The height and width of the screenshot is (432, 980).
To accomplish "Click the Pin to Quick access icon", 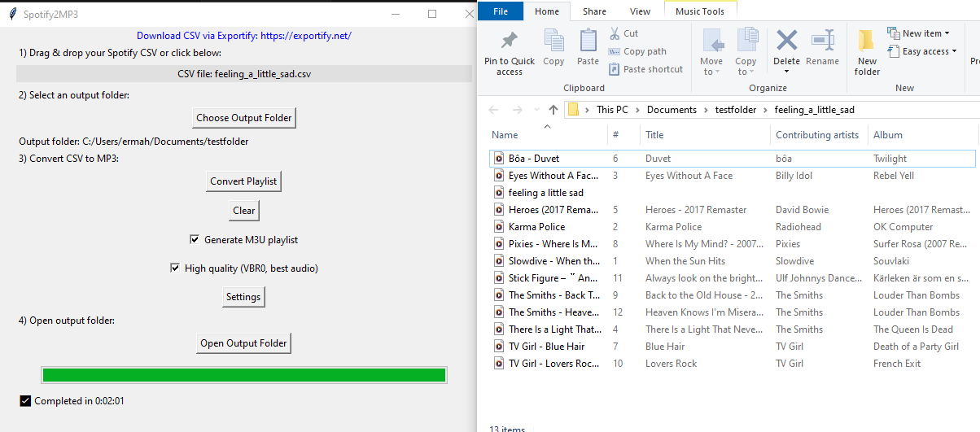I will (509, 41).
